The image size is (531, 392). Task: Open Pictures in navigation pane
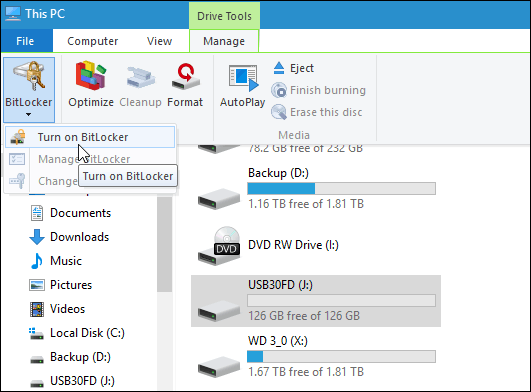[x=71, y=285]
